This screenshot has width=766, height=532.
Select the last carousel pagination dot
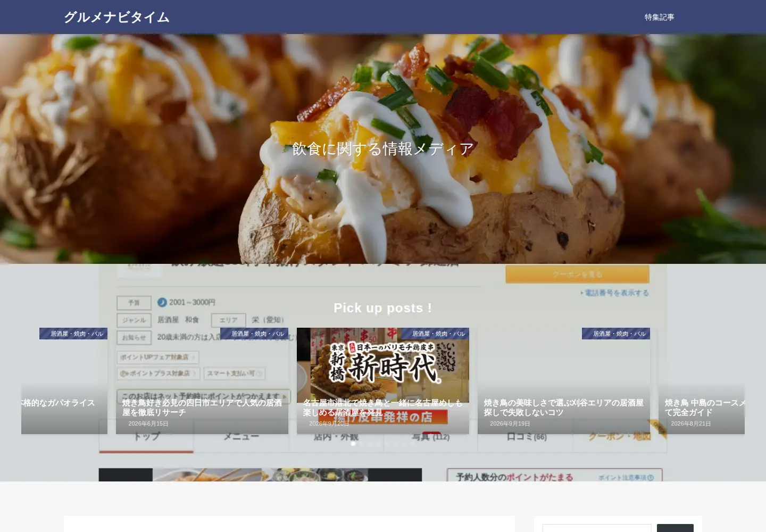coord(413,444)
